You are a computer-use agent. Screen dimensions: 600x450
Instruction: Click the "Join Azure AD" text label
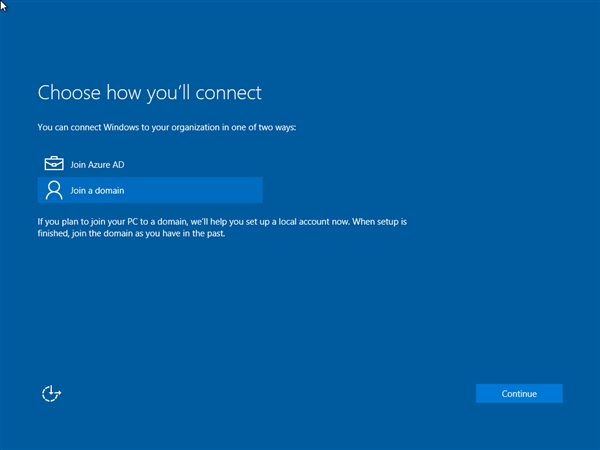tap(97, 164)
